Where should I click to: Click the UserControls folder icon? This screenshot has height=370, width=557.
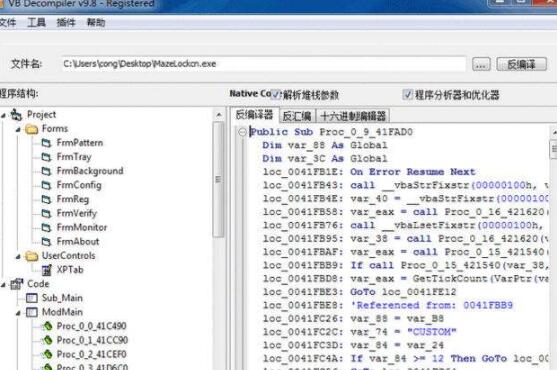click(32, 256)
